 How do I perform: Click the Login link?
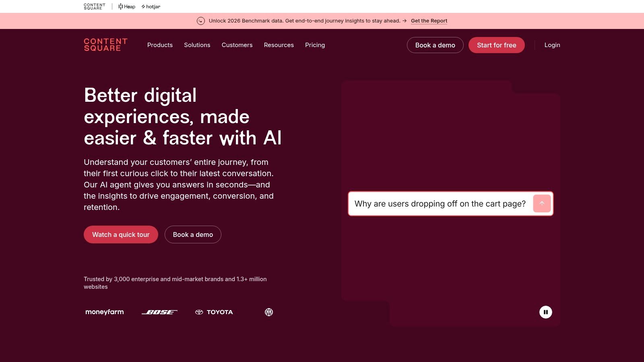point(552,45)
